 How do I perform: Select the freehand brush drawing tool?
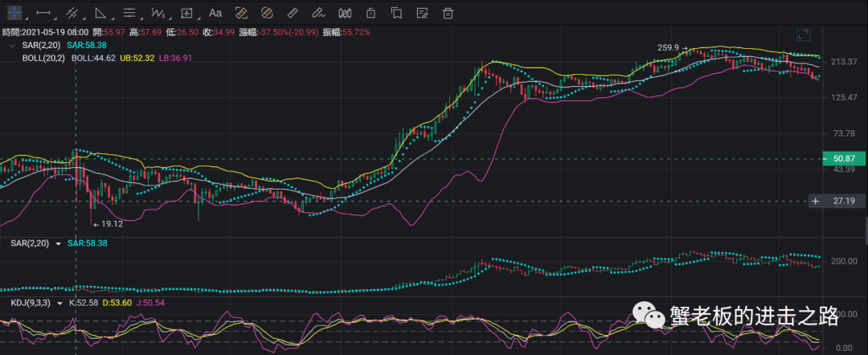coord(318,12)
